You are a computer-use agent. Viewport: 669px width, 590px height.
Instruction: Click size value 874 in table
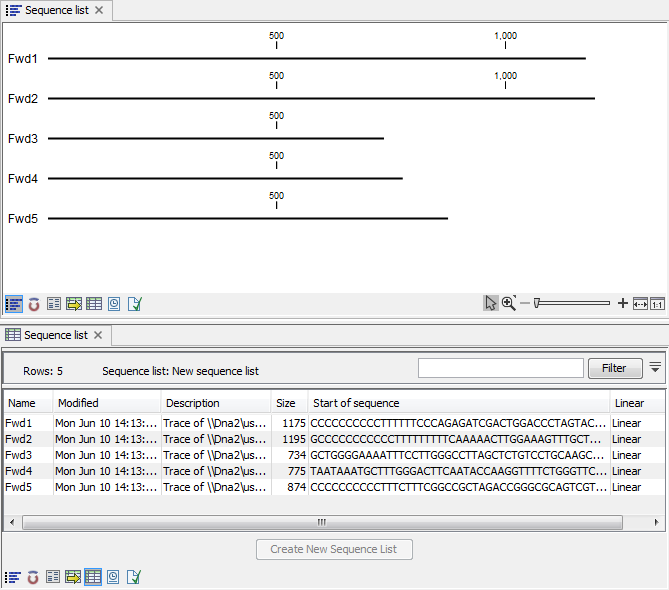point(297,487)
